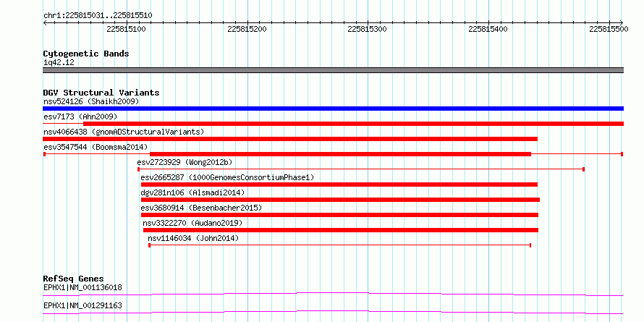Image resolution: width=644 pixels, height=322 pixels.
Task: Click the red dgv281n106 variant bar
Action: pyautogui.click(x=340, y=200)
